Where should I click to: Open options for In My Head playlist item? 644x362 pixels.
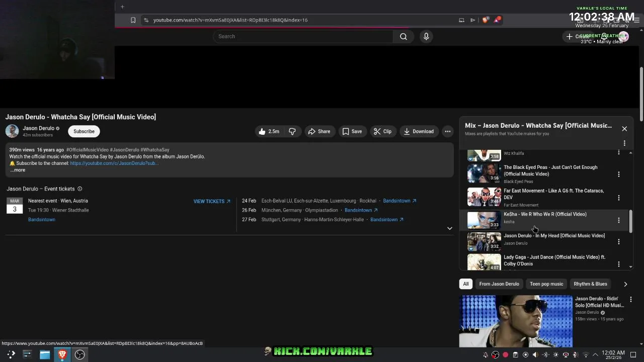619,242
